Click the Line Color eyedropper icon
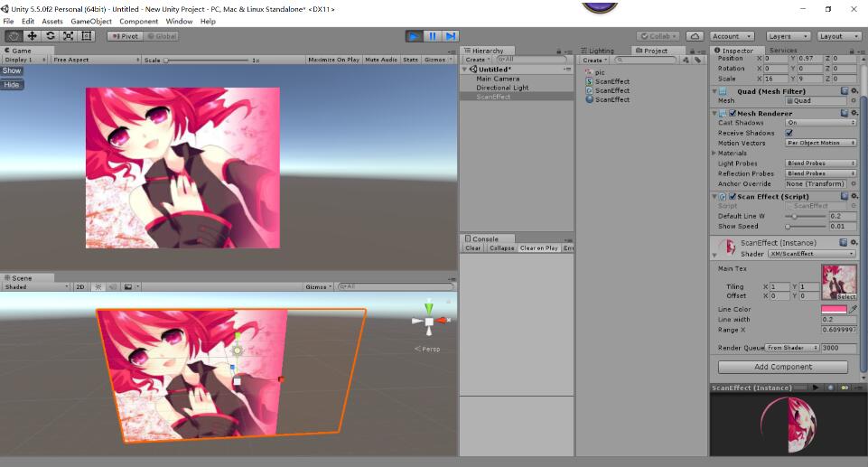868x467 pixels. [853, 309]
